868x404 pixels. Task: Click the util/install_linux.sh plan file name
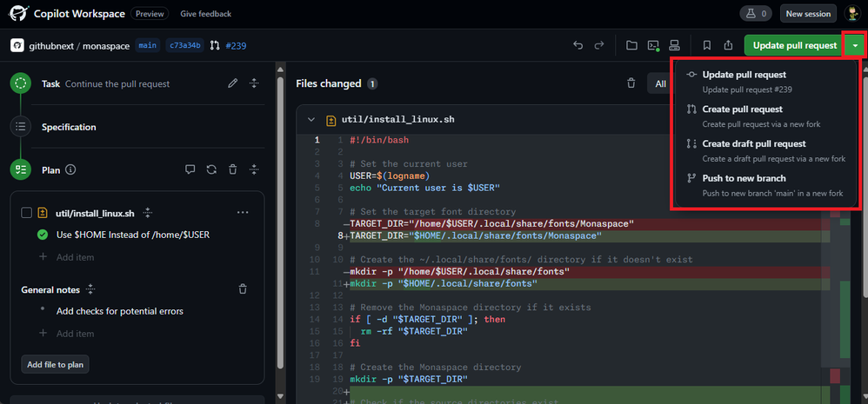[x=95, y=213]
